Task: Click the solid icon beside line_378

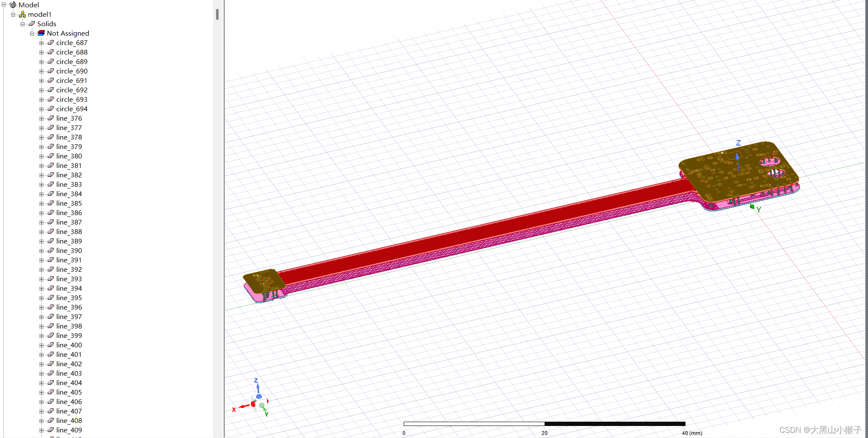Action: tap(51, 137)
